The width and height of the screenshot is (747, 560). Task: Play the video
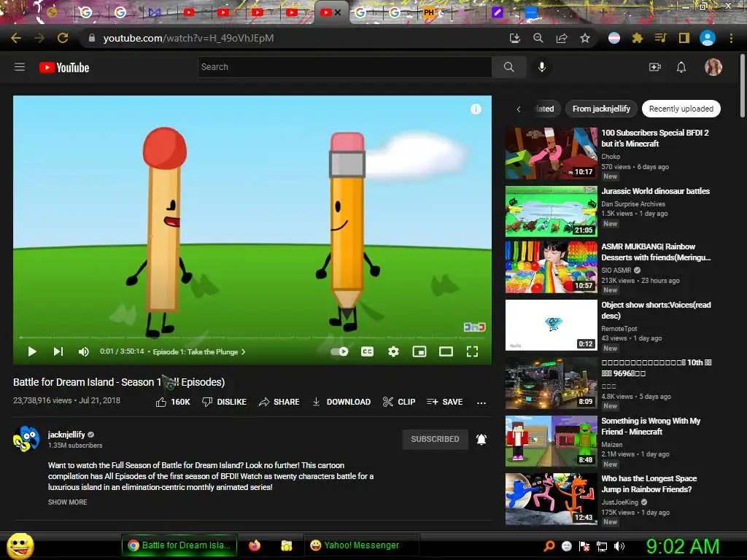[32, 351]
